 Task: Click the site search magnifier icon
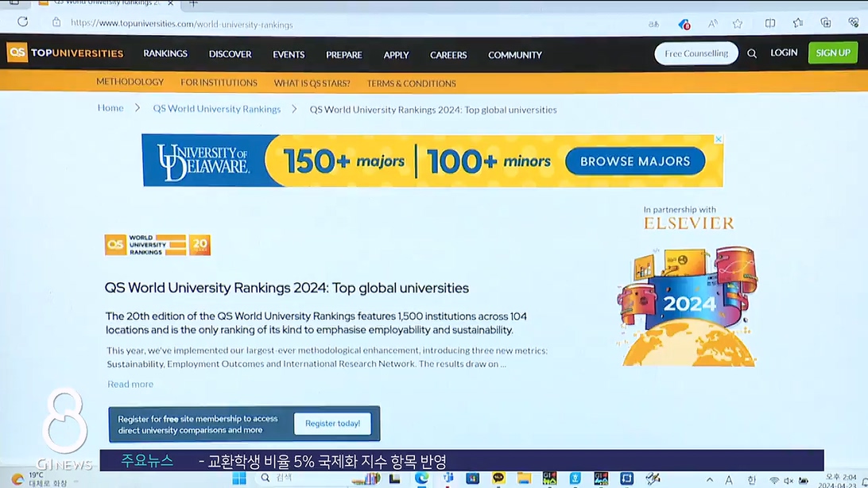[752, 54]
